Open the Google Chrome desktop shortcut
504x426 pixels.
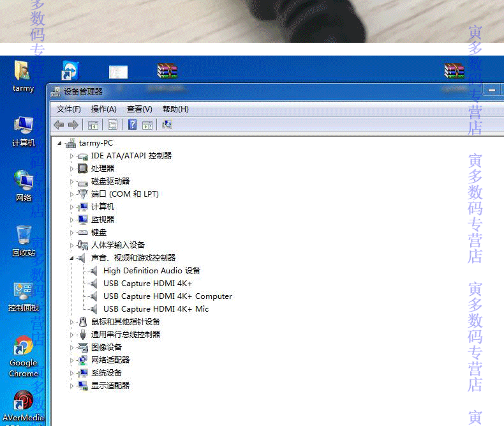[23, 356]
